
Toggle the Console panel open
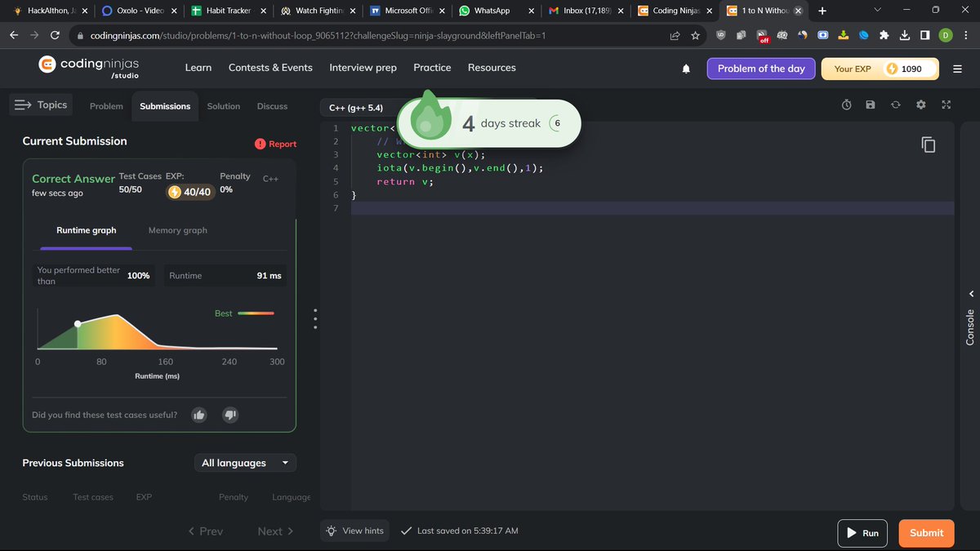click(x=969, y=325)
